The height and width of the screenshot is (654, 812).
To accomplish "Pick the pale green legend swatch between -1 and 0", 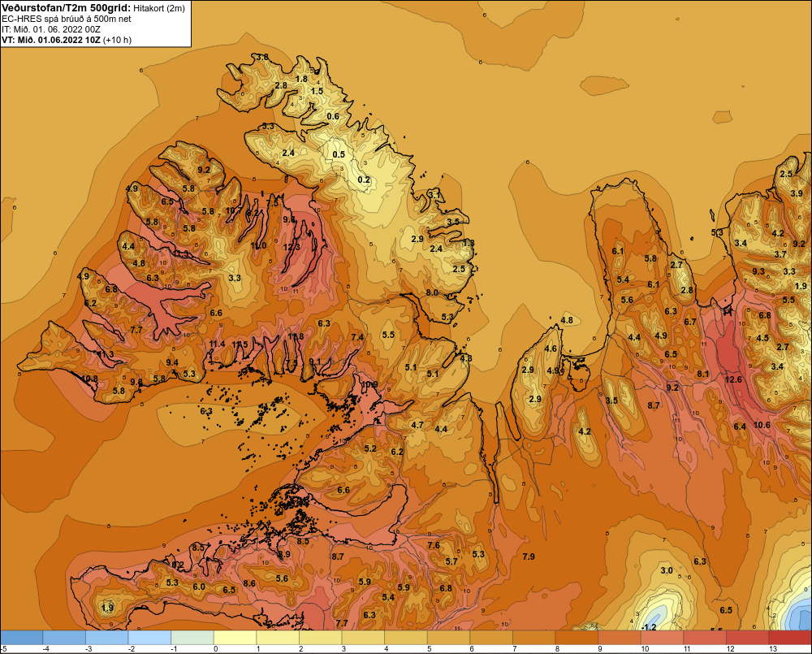I will point(192,638).
